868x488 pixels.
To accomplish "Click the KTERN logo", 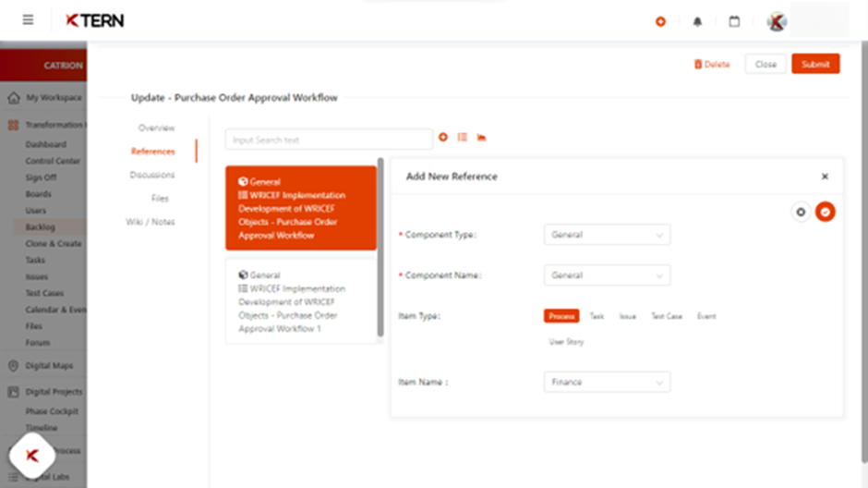I will [x=95, y=20].
